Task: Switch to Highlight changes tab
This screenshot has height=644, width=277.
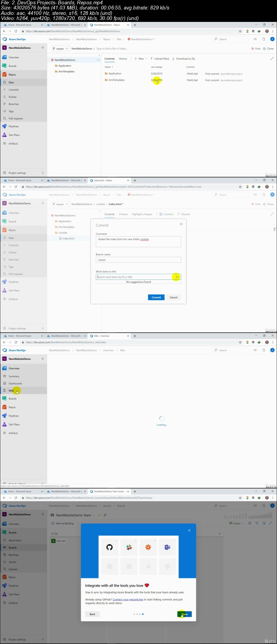Action: (x=142, y=214)
